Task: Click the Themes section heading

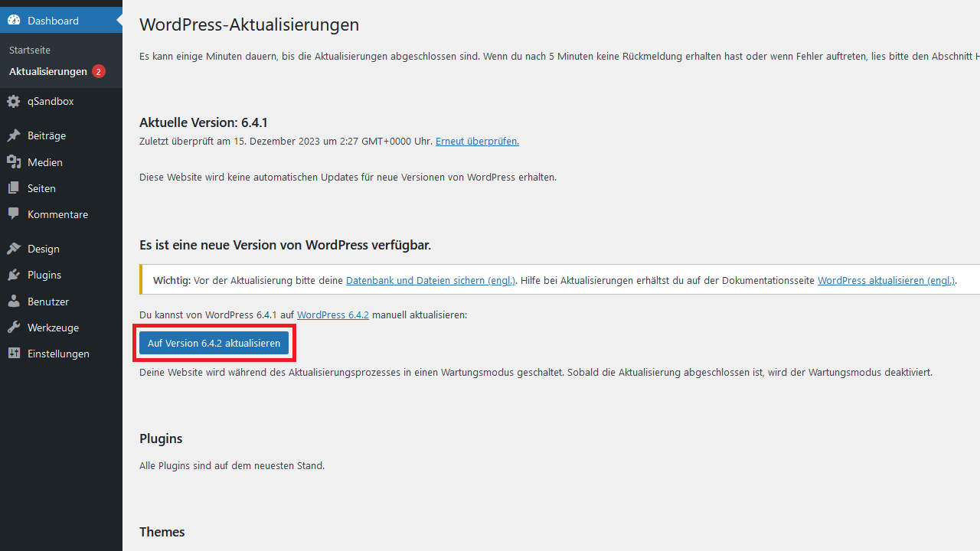Action: 162,532
